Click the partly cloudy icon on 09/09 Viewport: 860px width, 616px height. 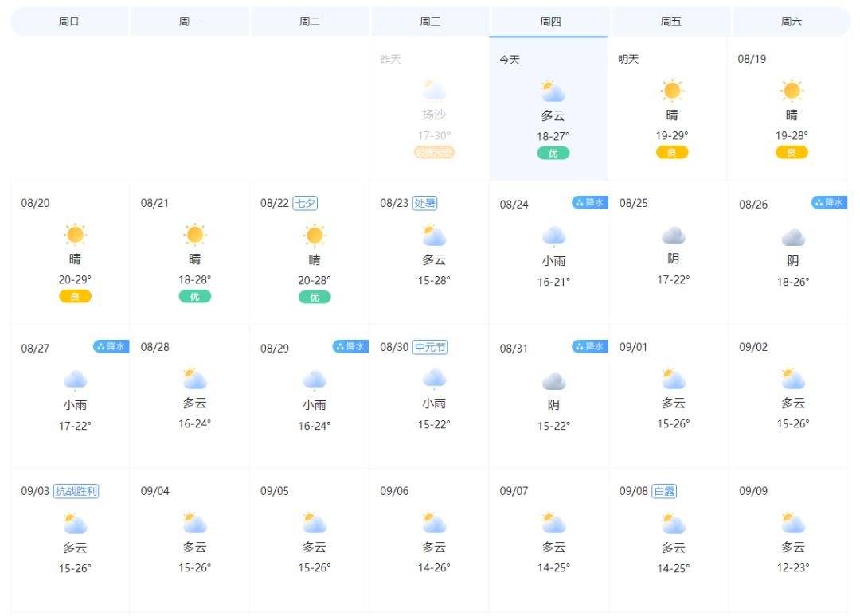click(x=792, y=523)
